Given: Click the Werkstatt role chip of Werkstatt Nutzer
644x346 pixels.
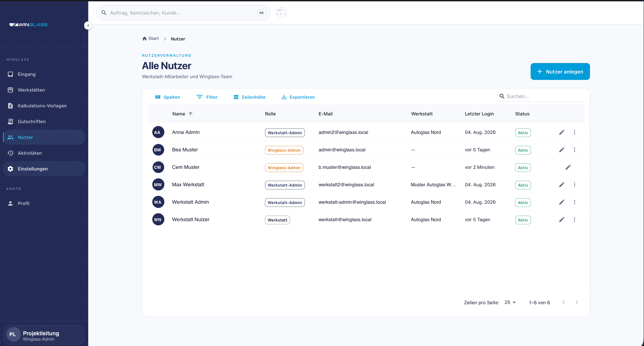Looking at the screenshot, I should 277,220.
